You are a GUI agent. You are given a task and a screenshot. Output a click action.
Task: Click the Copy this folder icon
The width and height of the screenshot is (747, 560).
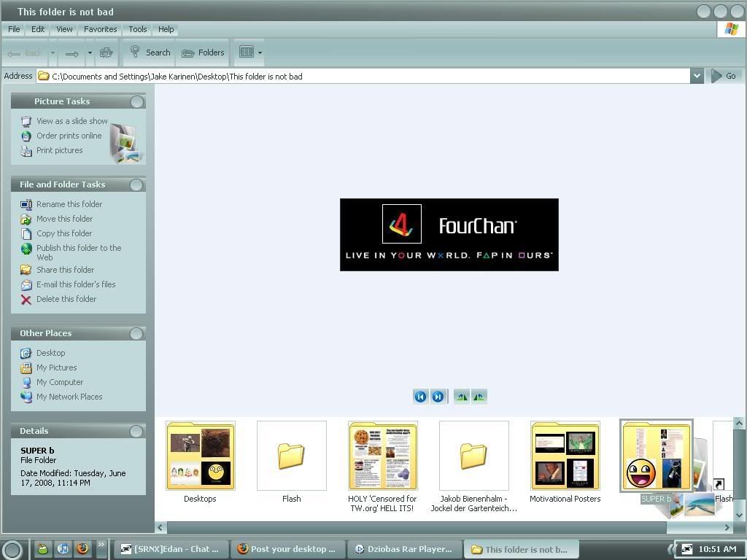26,234
